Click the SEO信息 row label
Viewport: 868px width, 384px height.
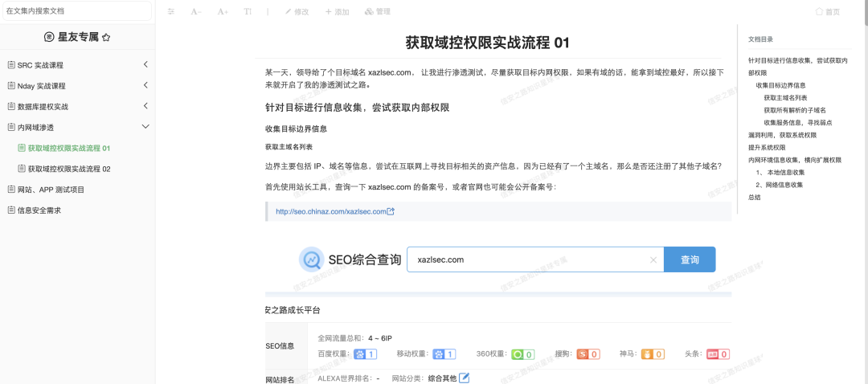tap(280, 345)
